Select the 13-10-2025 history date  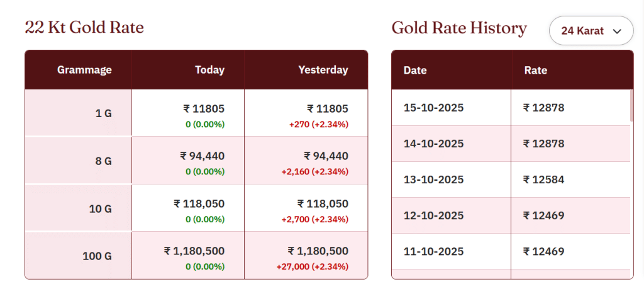pos(433,179)
